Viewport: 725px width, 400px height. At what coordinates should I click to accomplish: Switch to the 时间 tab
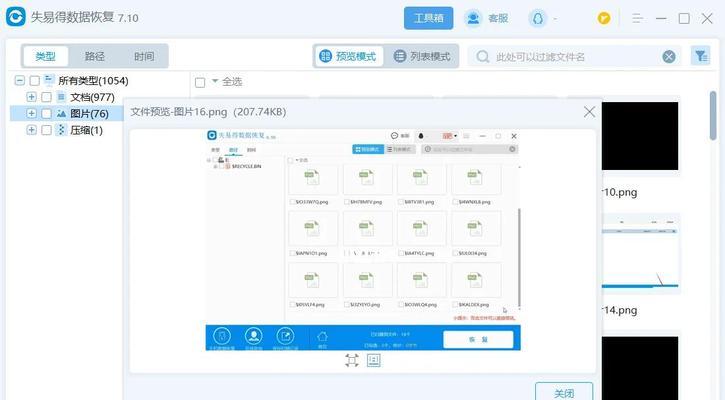[x=144, y=56]
